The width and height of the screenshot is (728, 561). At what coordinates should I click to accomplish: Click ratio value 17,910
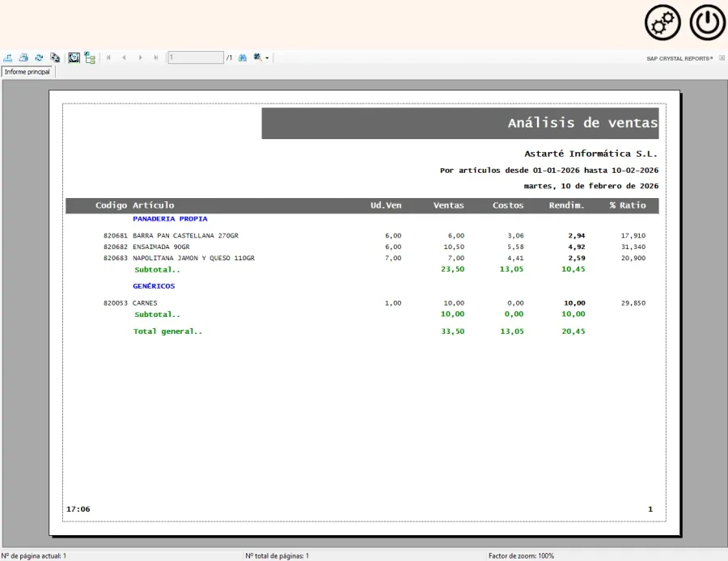pyautogui.click(x=633, y=236)
